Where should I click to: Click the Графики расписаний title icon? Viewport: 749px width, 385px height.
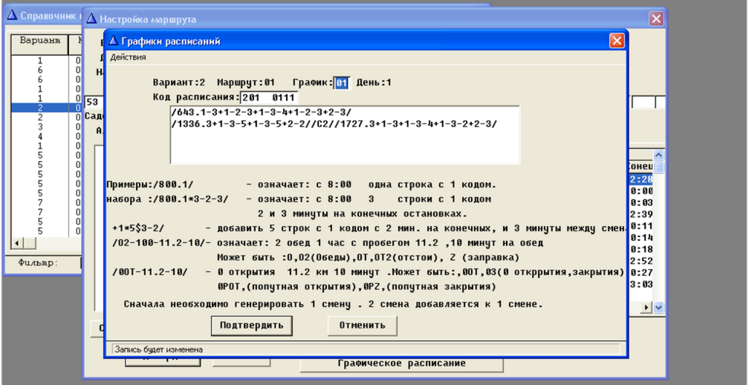tap(114, 41)
